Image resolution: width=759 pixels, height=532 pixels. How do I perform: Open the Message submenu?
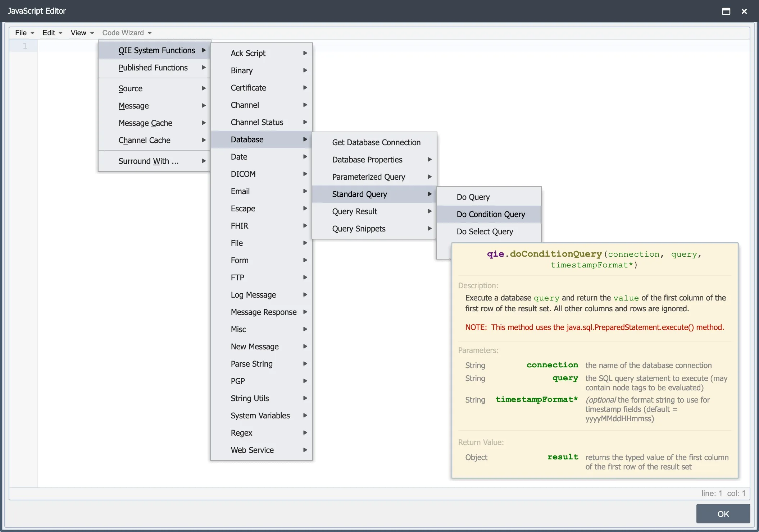[154, 106]
